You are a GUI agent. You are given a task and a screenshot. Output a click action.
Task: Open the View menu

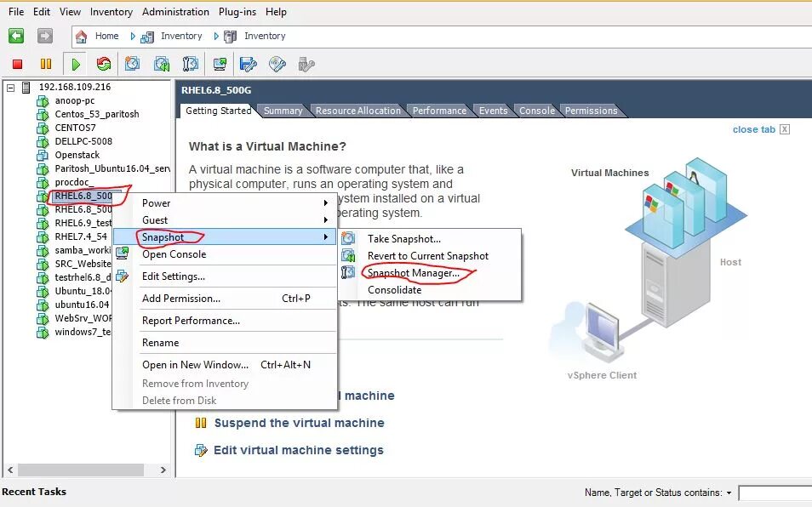coord(70,11)
